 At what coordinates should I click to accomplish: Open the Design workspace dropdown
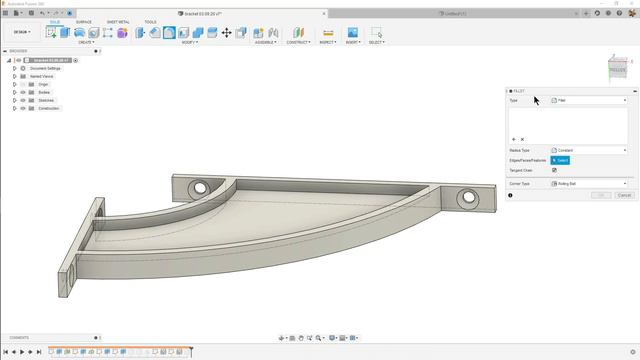point(22,32)
